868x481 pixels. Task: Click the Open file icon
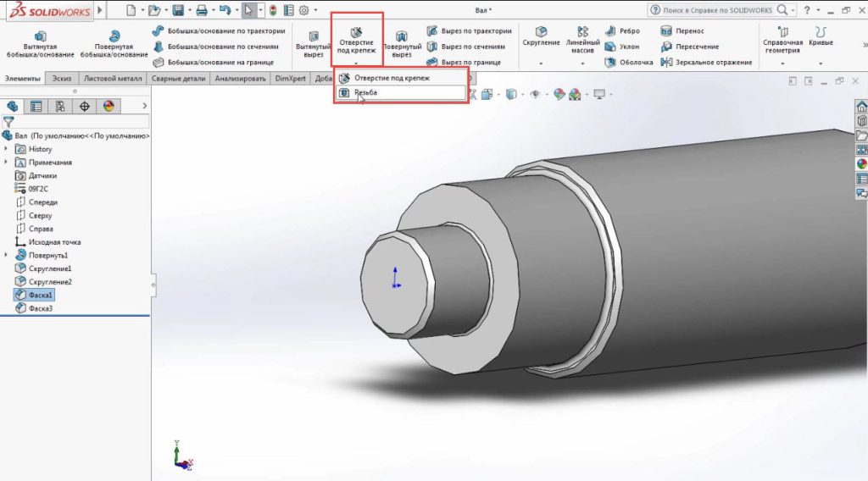[154, 10]
